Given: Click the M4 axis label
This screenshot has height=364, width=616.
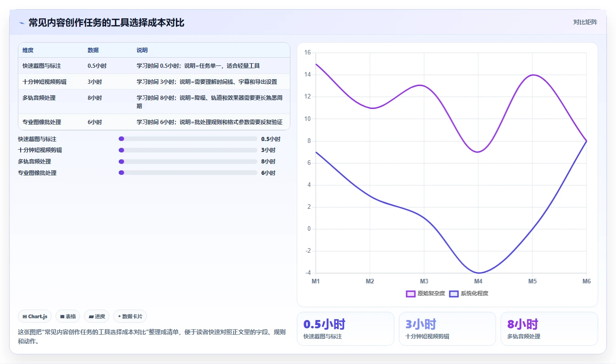Looking at the screenshot, I should pyautogui.click(x=478, y=281).
